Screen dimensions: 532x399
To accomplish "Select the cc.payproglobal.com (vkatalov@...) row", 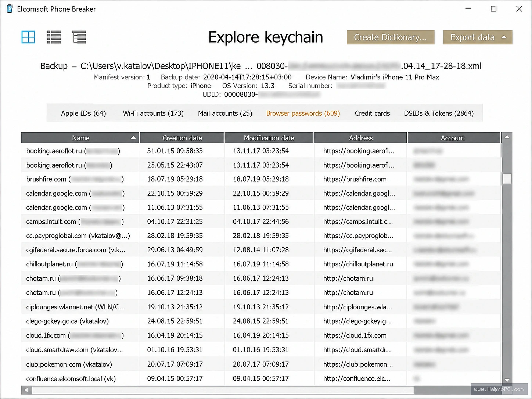I will click(x=261, y=236).
